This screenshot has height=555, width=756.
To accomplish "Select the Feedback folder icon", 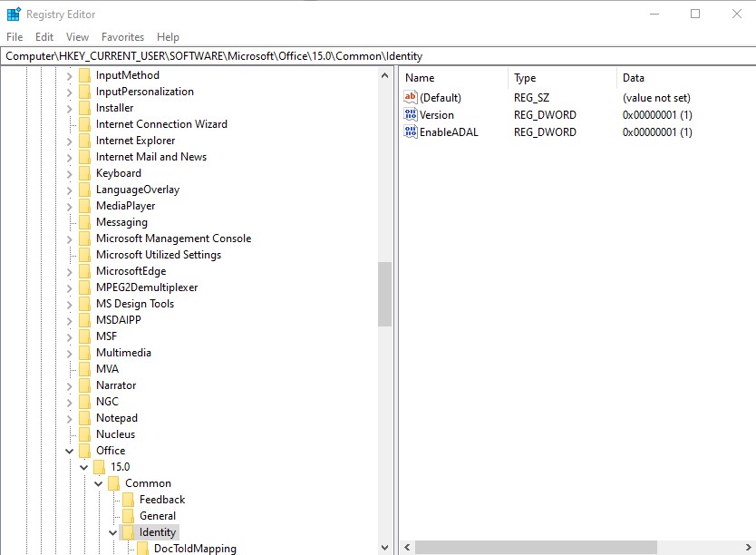I will click(x=128, y=500).
